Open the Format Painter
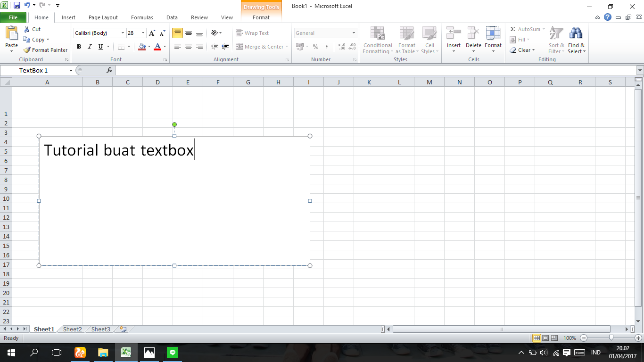644x362 pixels. tap(45, 49)
